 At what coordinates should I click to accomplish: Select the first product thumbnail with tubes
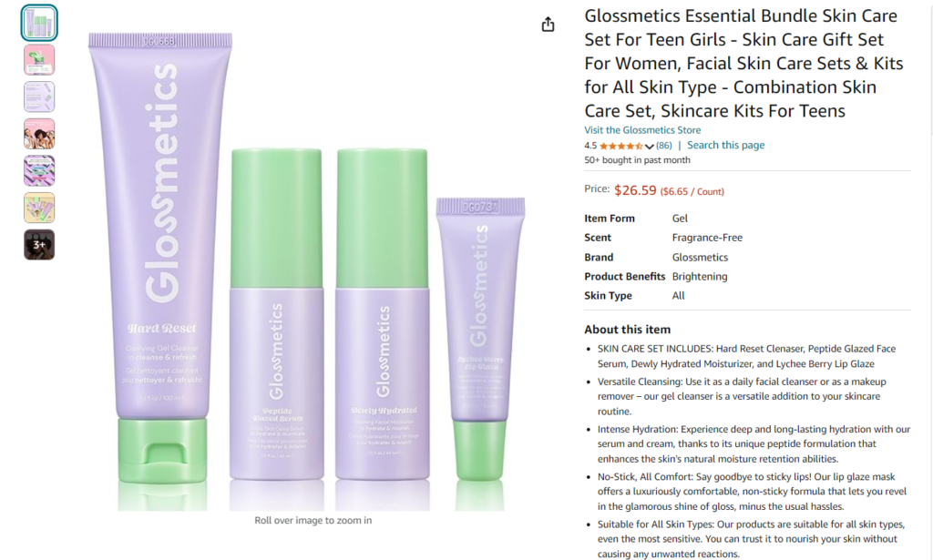coord(39,23)
